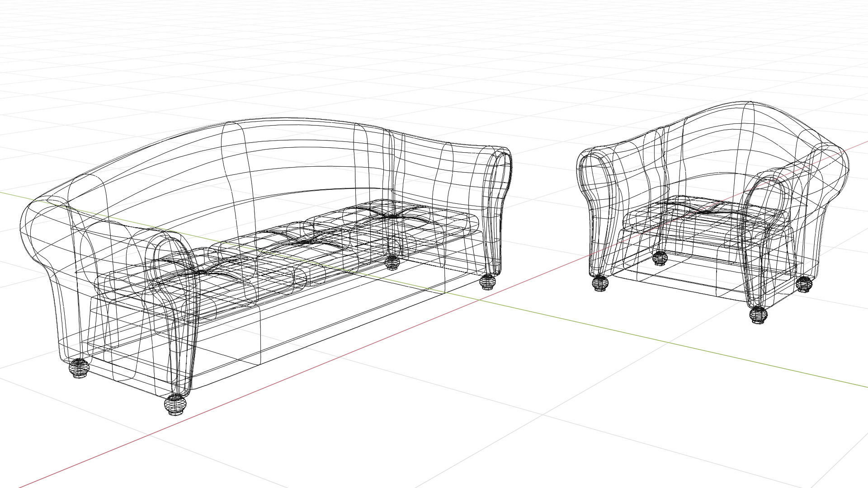Image resolution: width=868 pixels, height=488 pixels.
Task: Click the sofa's ball foot below its far armrest
Action: [x=487, y=282]
